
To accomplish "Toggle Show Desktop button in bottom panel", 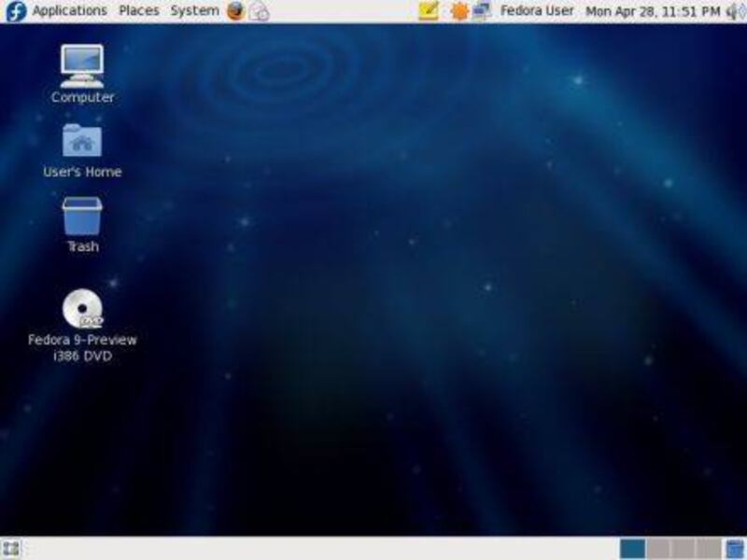I will 11,549.
